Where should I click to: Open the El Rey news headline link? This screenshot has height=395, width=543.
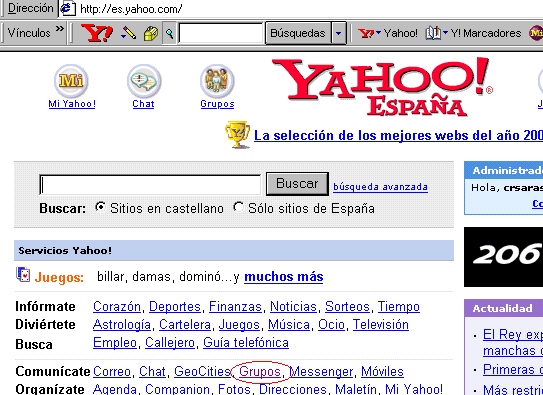[x=513, y=343]
